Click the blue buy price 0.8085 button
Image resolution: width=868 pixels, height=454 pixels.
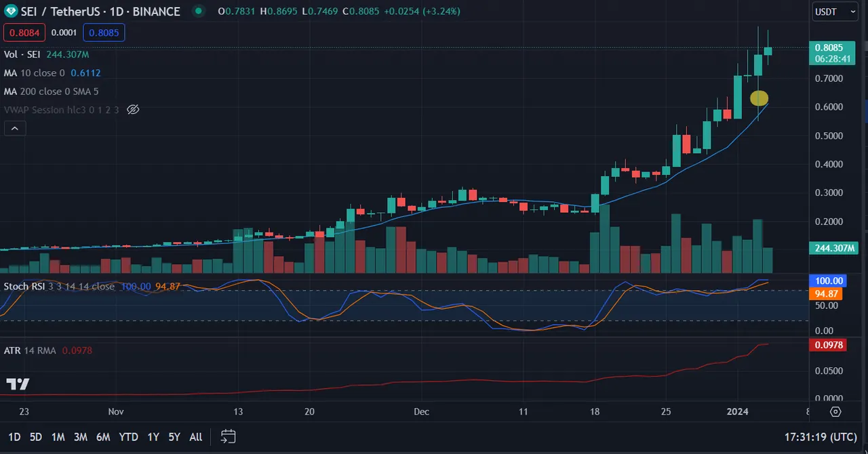(104, 32)
